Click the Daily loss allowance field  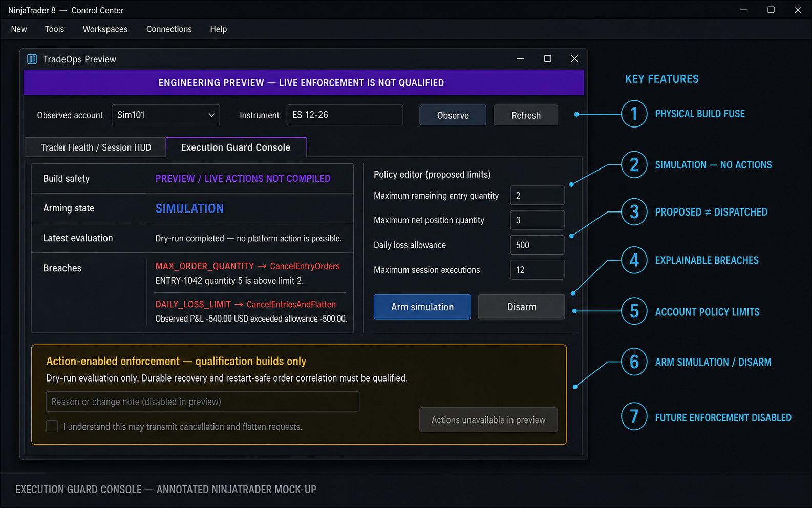[538, 245]
